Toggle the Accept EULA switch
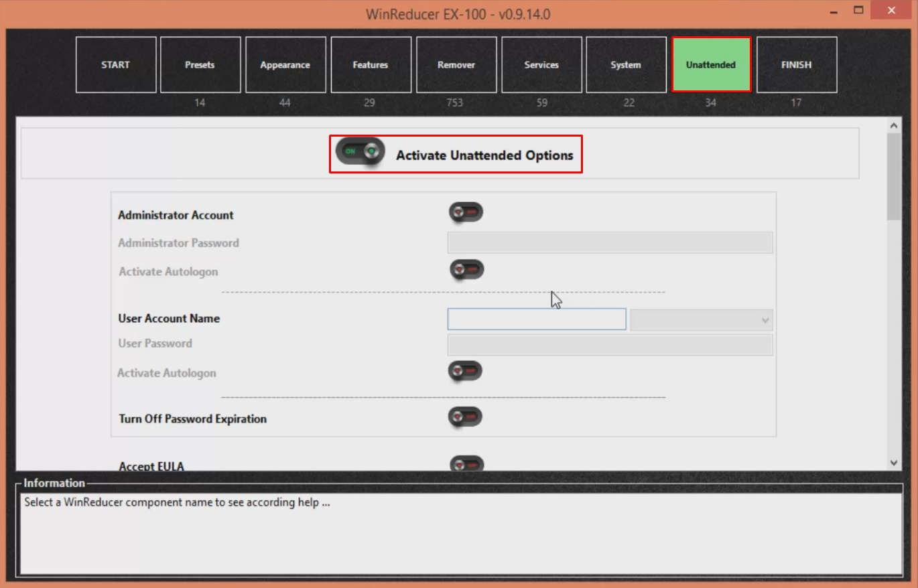 (x=466, y=463)
